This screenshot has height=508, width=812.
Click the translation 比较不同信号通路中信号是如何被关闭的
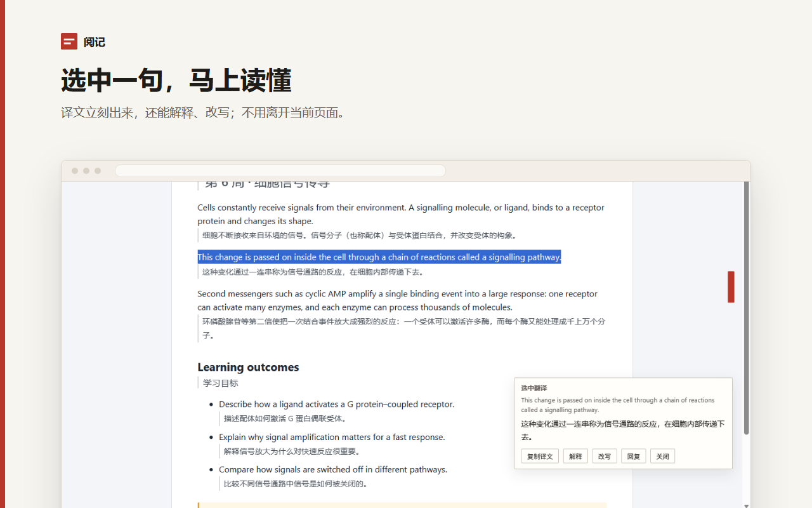[297, 484]
